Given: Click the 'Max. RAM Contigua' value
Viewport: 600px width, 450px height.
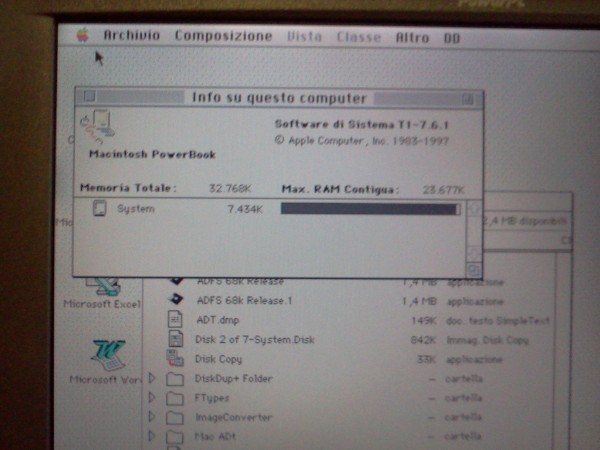Looking at the screenshot, I should pos(443,190).
